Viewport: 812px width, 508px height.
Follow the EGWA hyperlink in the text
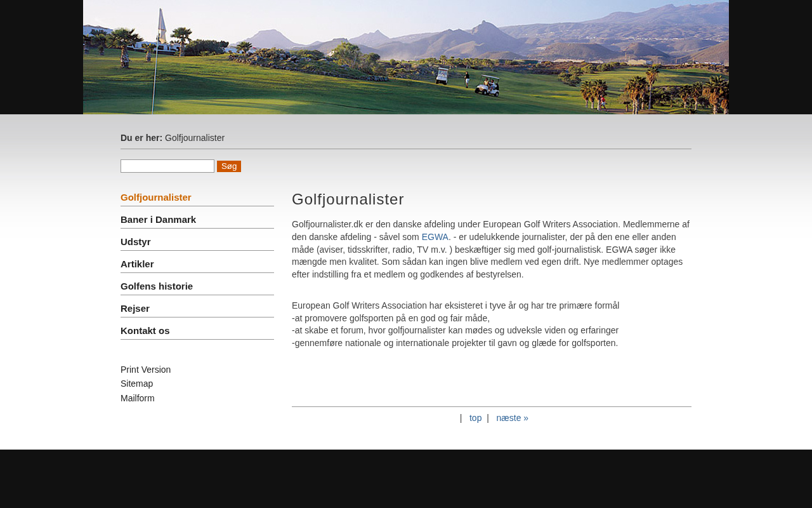pyautogui.click(x=435, y=236)
